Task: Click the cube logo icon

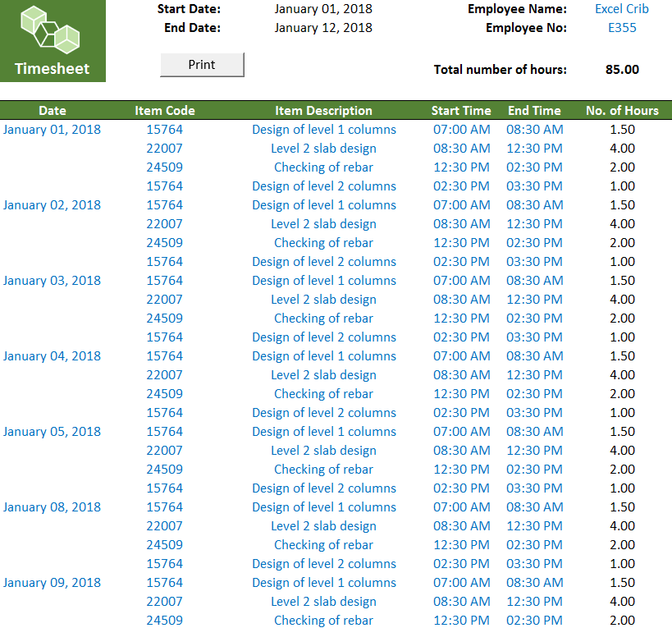Action: point(50,30)
